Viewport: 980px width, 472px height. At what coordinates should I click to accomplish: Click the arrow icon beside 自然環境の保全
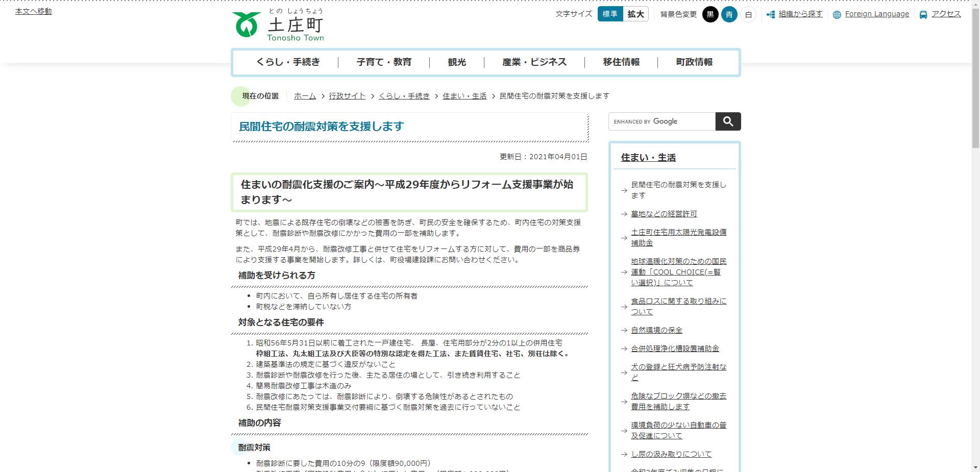tap(623, 330)
